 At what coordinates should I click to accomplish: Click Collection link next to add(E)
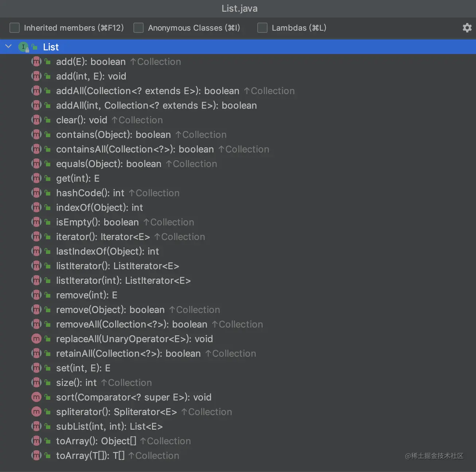click(x=156, y=62)
